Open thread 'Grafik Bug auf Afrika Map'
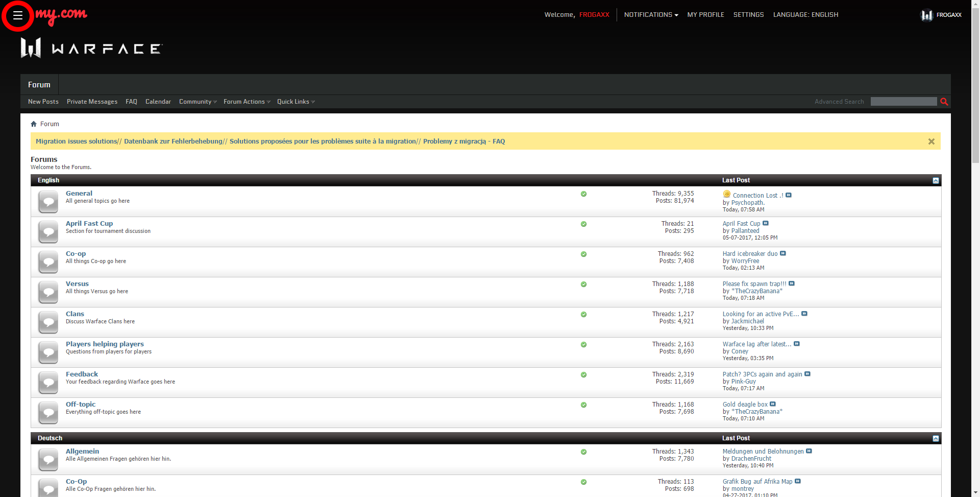The height and width of the screenshot is (497, 980). coord(757,482)
